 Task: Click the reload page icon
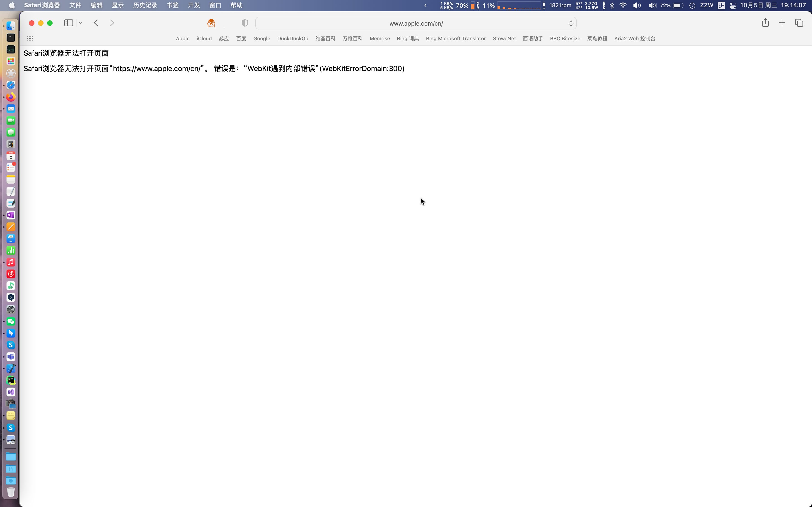(x=570, y=23)
